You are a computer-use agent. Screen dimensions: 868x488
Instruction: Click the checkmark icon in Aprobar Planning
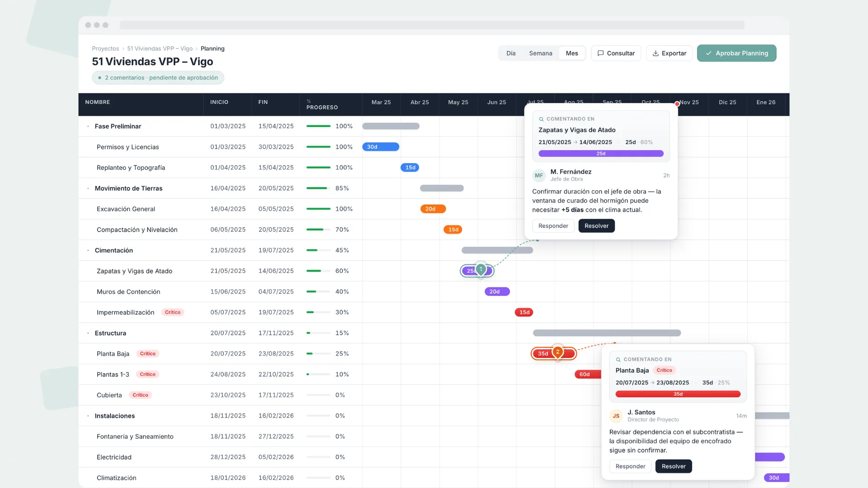708,53
